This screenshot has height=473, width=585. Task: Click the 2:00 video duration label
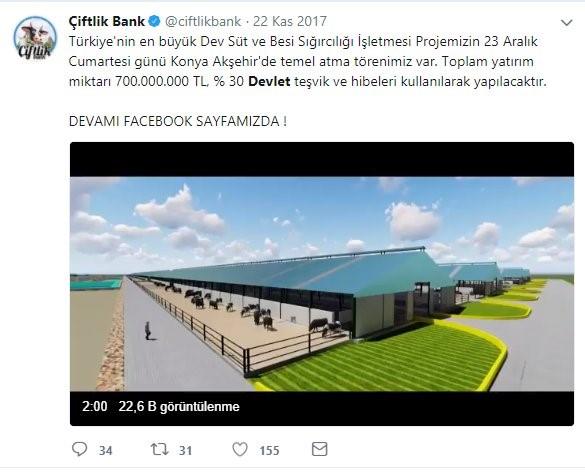click(95, 406)
